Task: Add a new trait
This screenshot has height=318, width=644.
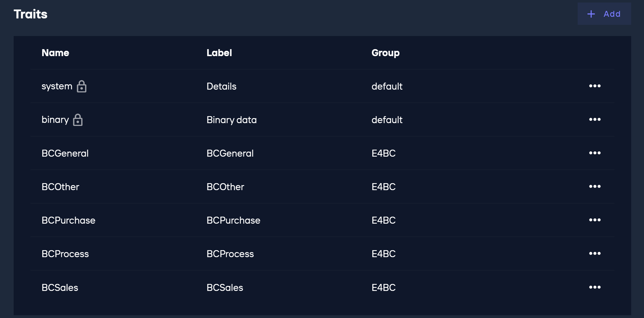Action: 604,14
